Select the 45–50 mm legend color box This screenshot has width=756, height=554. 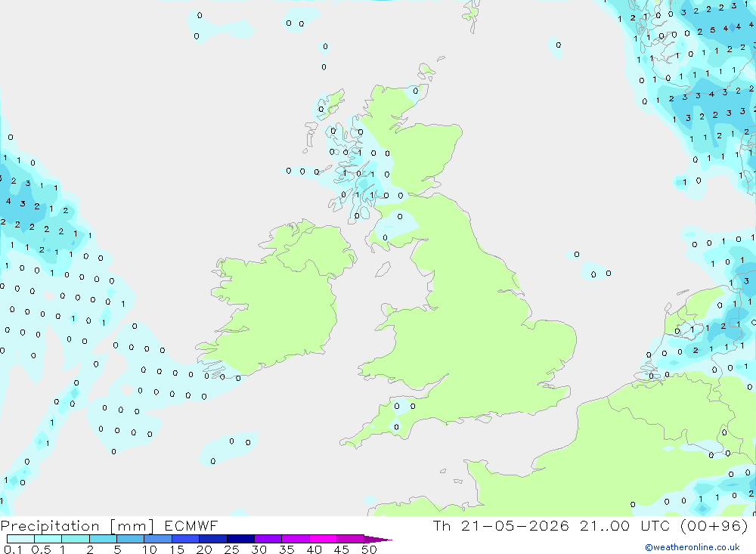coord(350,539)
